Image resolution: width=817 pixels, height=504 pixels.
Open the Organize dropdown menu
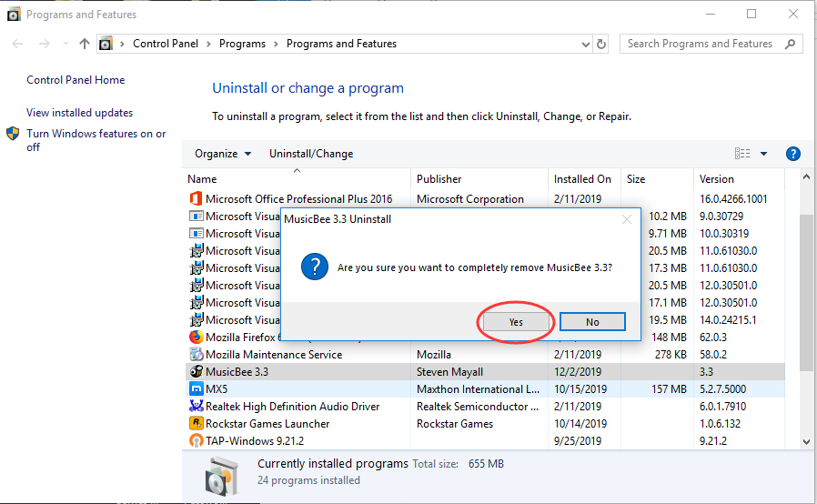[223, 154]
